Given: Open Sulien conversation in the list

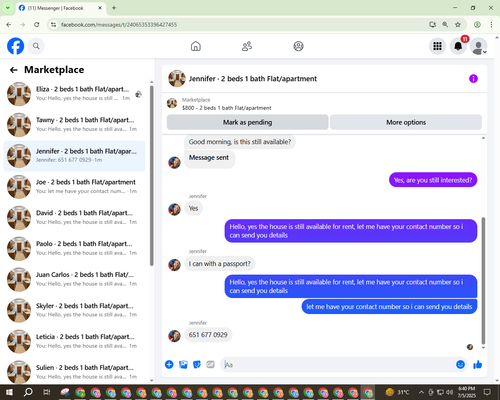Looking at the screenshot, I should pos(74,372).
